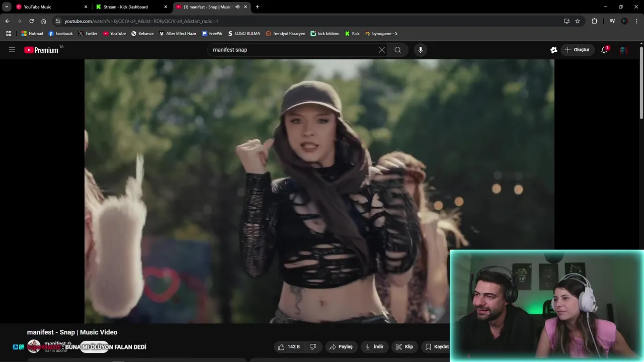This screenshot has width=644, height=362.
Task: Open LOGO BULMA bookmark
Action: pos(244,34)
